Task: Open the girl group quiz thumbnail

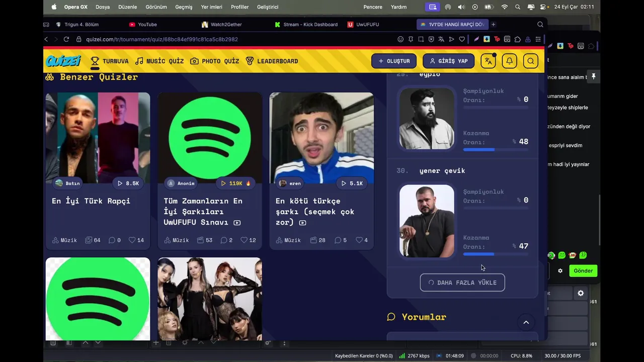Action: click(210, 299)
